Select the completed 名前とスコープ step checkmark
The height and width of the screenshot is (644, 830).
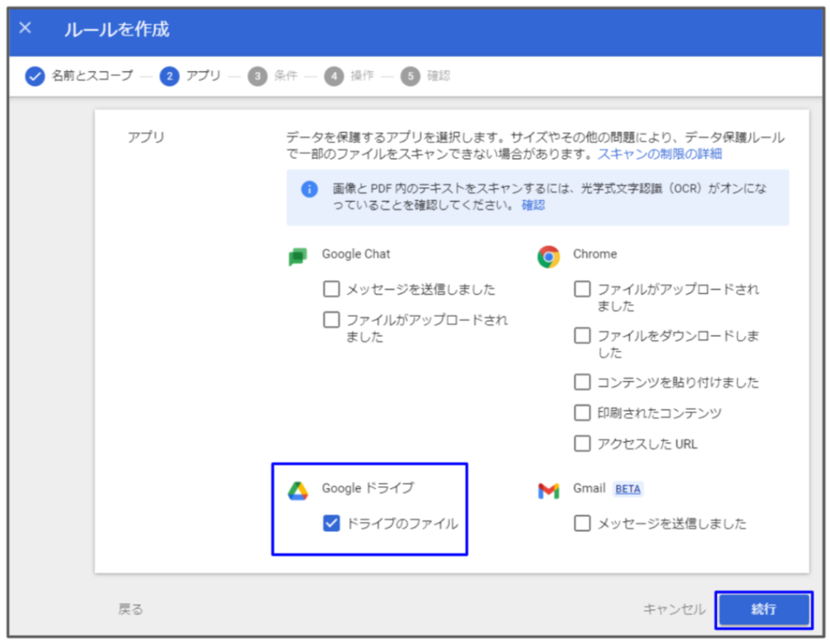click(33, 76)
